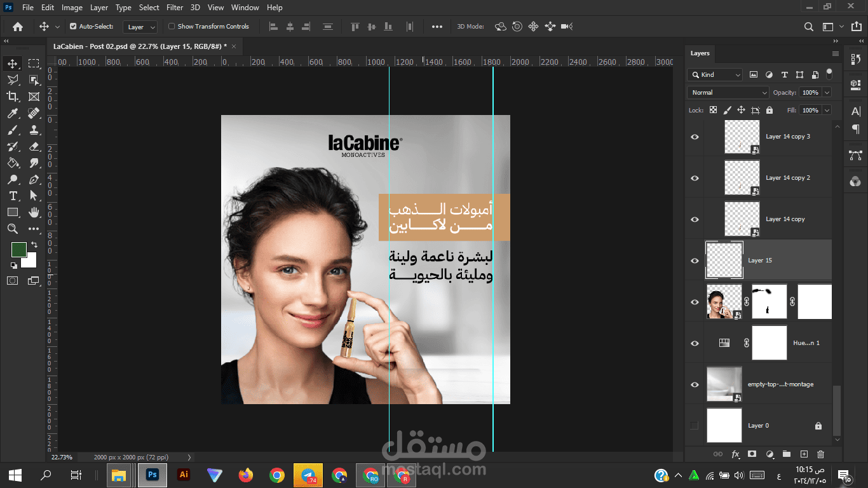Add a layer mask in Layers panel
This screenshot has width=868, height=488.
click(x=752, y=454)
